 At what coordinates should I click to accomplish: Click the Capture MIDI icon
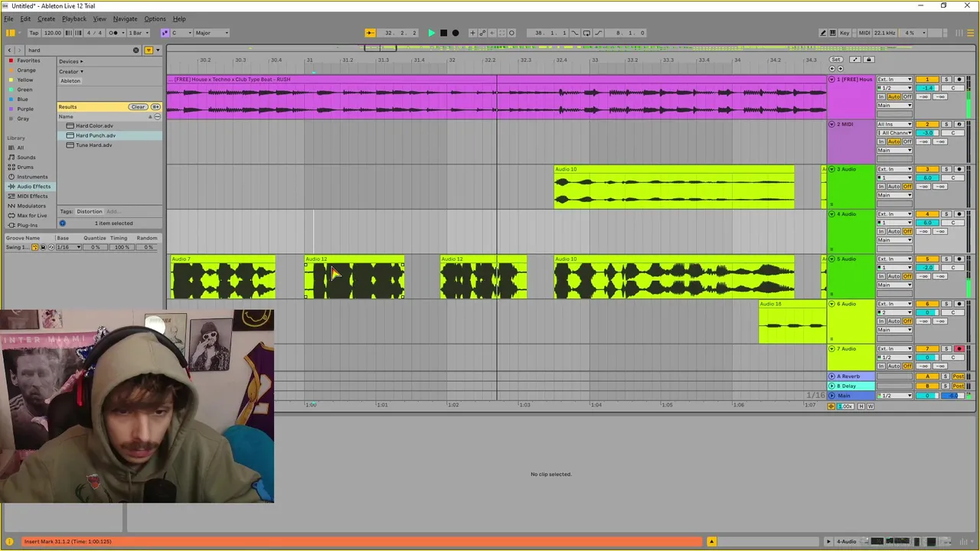[x=502, y=33]
